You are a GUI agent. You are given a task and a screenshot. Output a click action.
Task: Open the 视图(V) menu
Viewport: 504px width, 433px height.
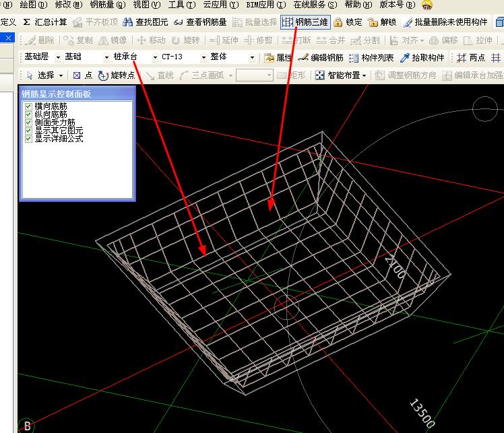147,5
